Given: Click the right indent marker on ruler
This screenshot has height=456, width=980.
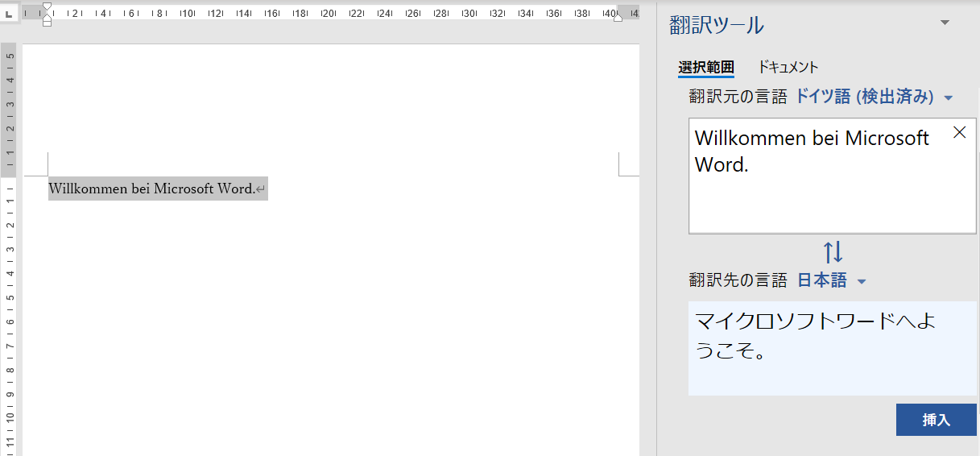Looking at the screenshot, I should tap(618, 17).
